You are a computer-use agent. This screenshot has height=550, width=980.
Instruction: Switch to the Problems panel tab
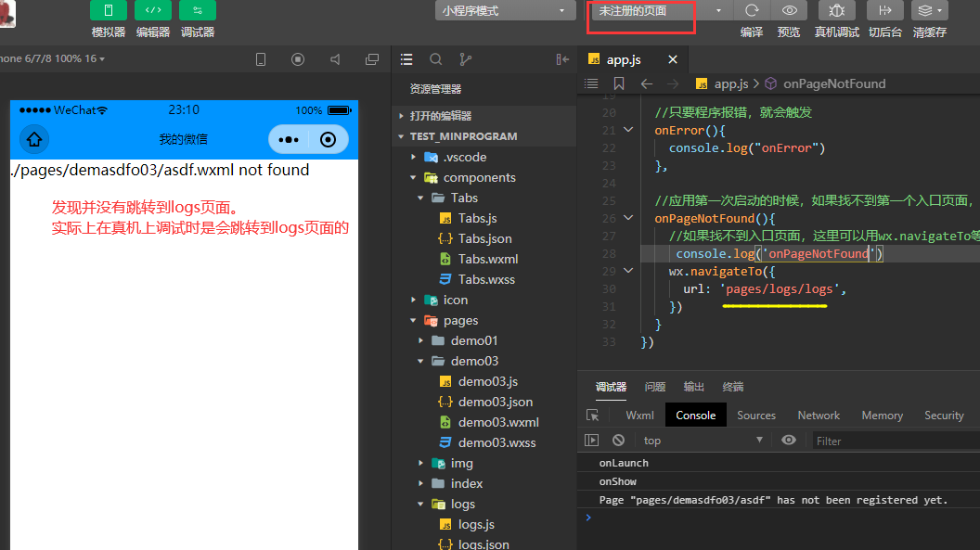(654, 387)
